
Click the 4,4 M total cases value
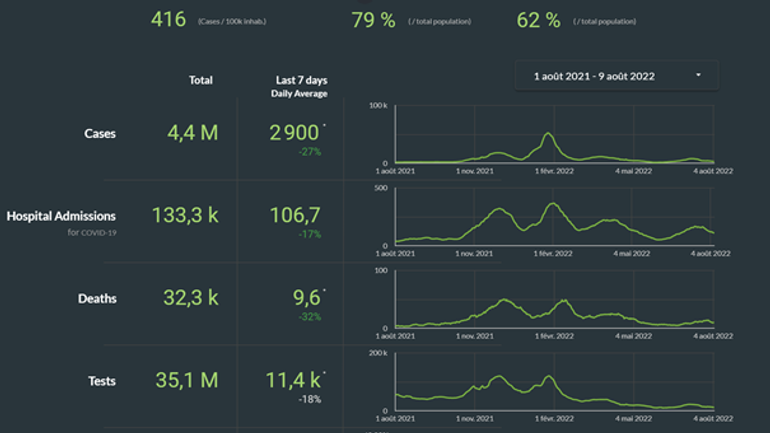tap(185, 132)
